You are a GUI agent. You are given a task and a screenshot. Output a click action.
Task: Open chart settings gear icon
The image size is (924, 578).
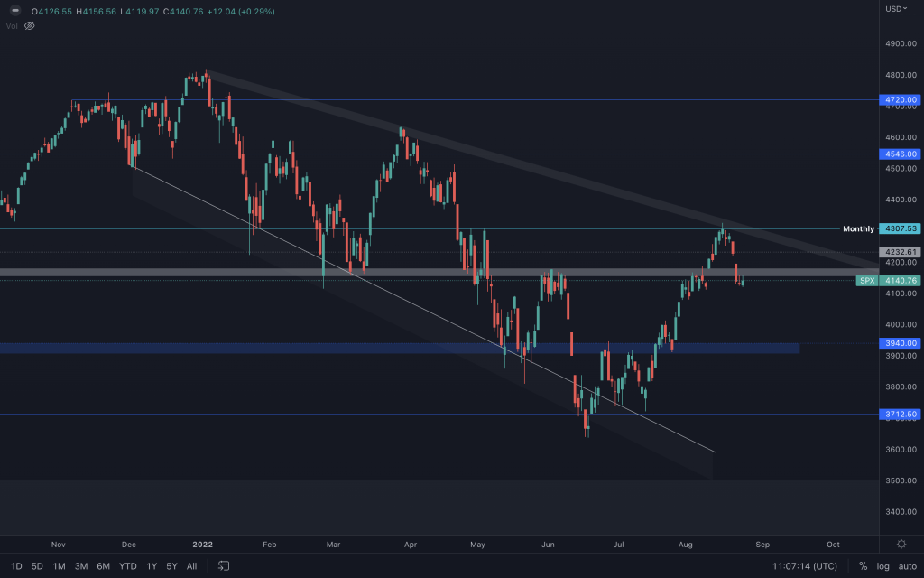pos(901,544)
